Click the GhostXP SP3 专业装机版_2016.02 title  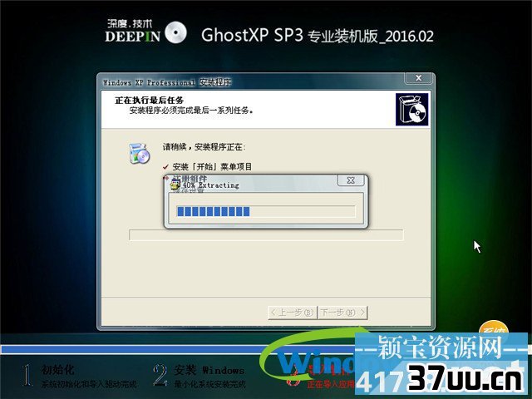point(318,35)
